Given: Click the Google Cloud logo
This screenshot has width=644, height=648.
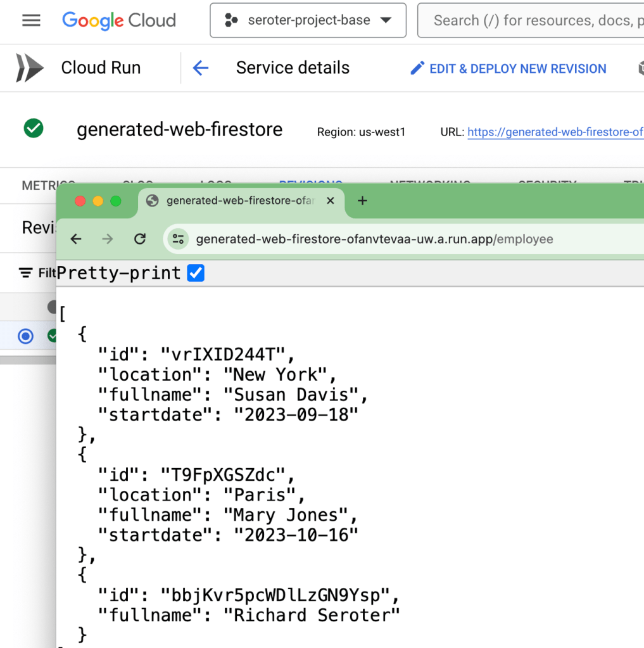Looking at the screenshot, I should [x=119, y=20].
